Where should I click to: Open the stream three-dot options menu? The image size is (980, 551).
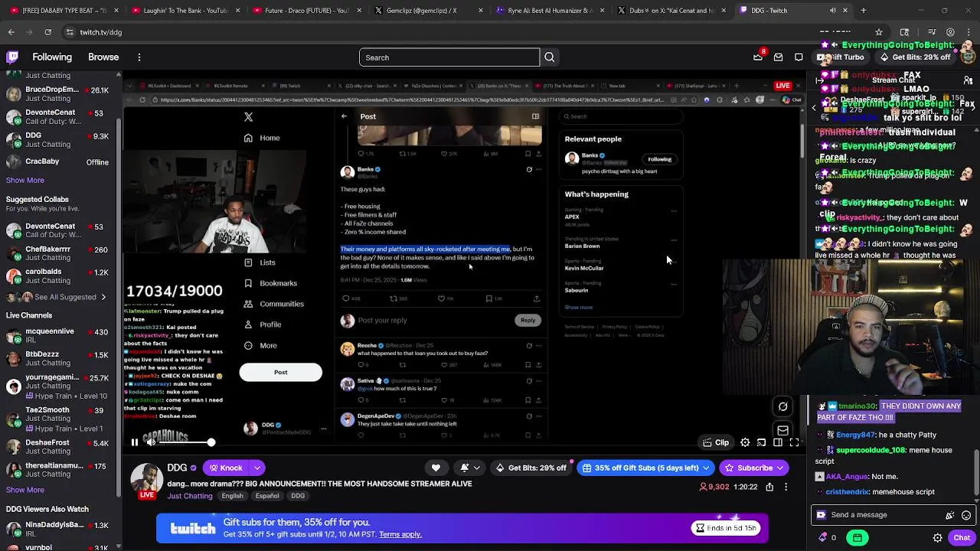click(x=786, y=487)
